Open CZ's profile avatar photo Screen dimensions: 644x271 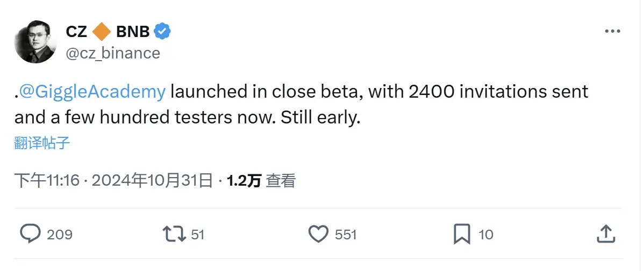[35, 42]
